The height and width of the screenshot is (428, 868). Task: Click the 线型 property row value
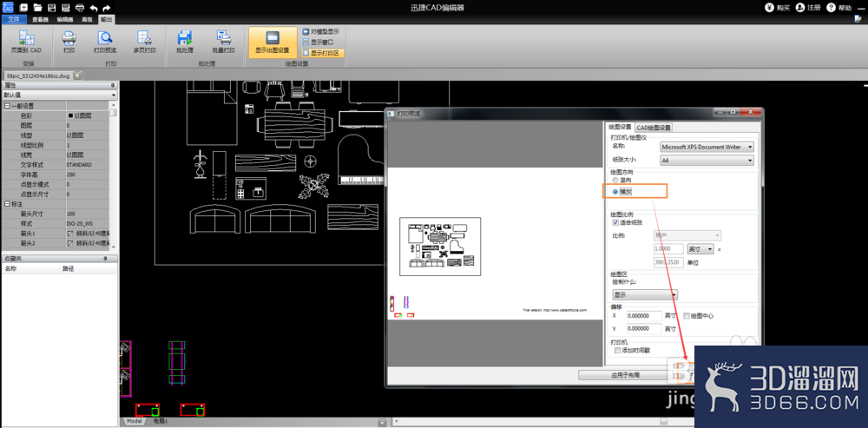click(88, 135)
